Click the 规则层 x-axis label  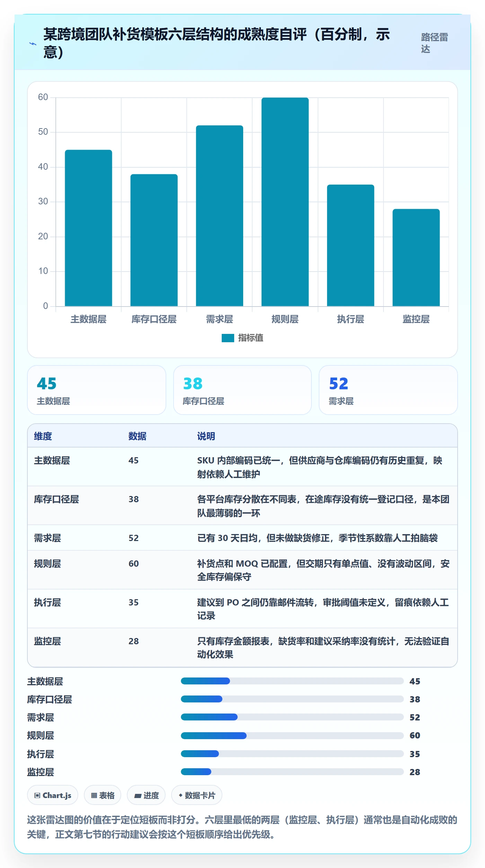pos(285,319)
